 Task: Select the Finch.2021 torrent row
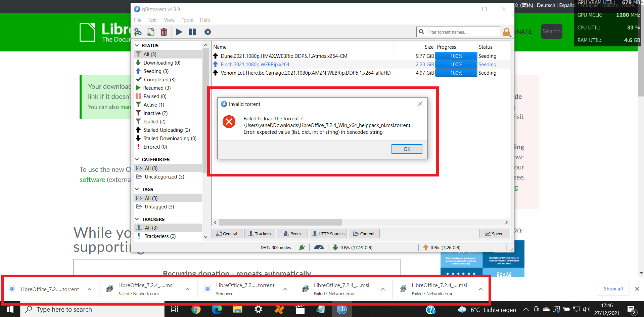tap(361, 65)
